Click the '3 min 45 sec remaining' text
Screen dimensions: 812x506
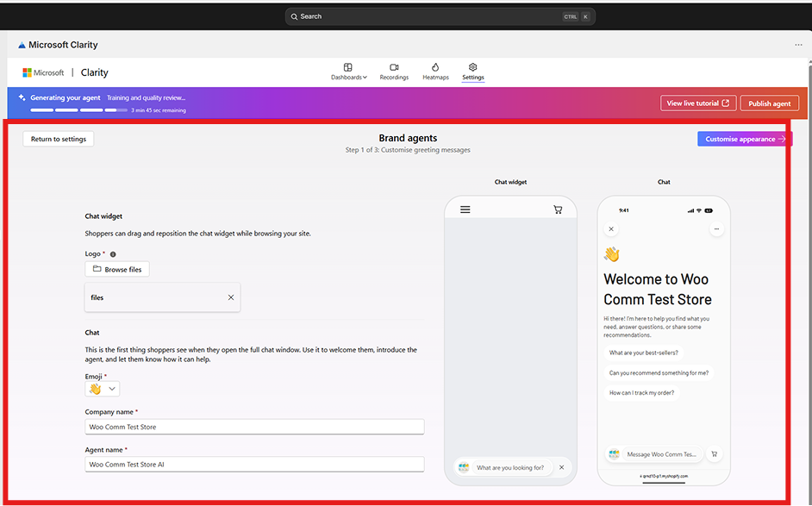tap(159, 110)
